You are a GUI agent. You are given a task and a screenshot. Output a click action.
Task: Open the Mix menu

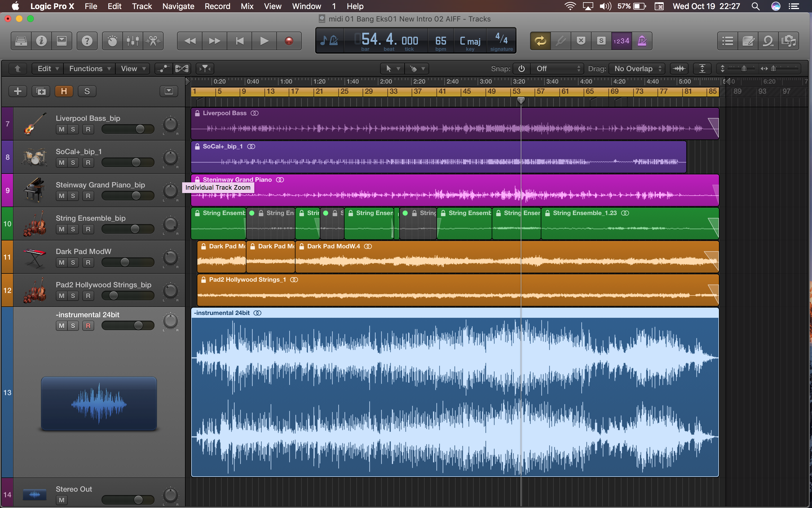[x=247, y=6]
